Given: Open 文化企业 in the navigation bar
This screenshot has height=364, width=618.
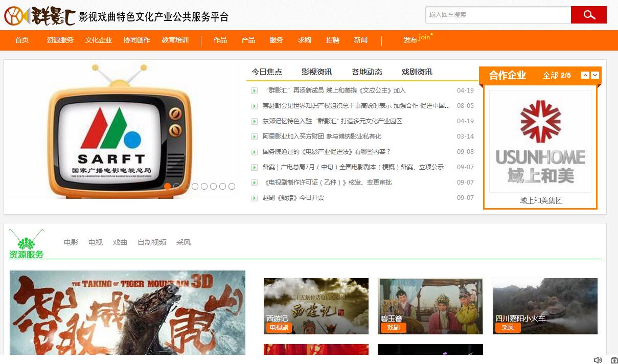Looking at the screenshot, I should point(98,40).
